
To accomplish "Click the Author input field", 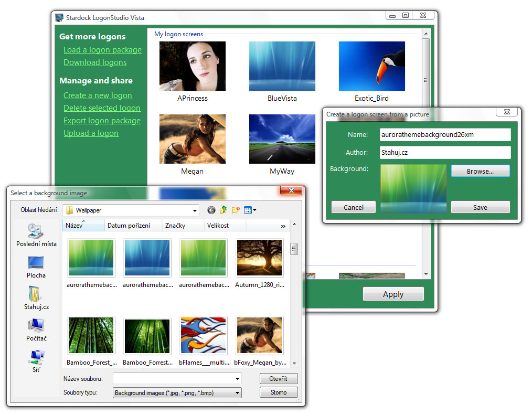I will (445, 153).
